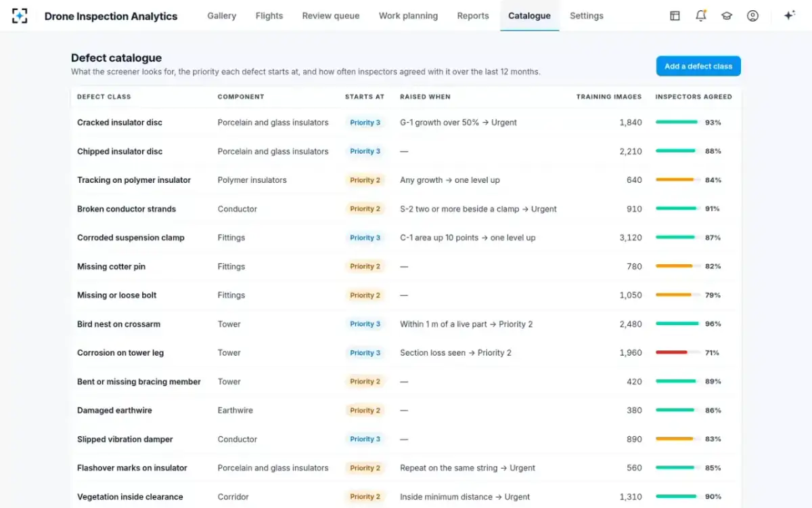Click the orange agreement bar for Missing or loose bolt

click(x=677, y=295)
